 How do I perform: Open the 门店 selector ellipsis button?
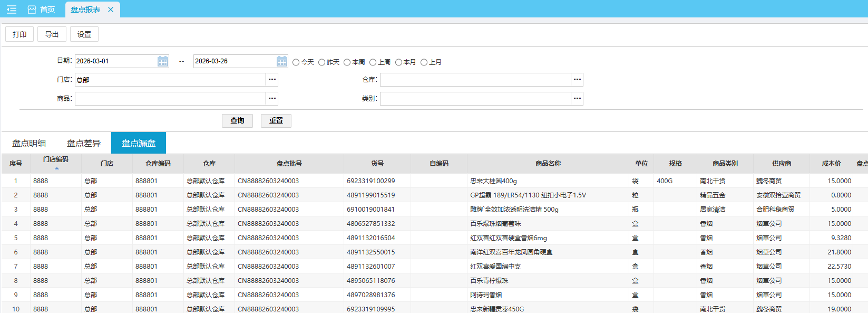(272, 80)
